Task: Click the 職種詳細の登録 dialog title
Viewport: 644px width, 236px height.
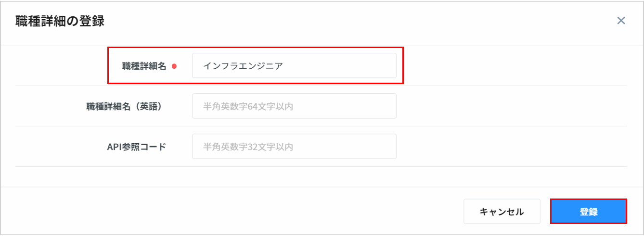Action: click(60, 21)
